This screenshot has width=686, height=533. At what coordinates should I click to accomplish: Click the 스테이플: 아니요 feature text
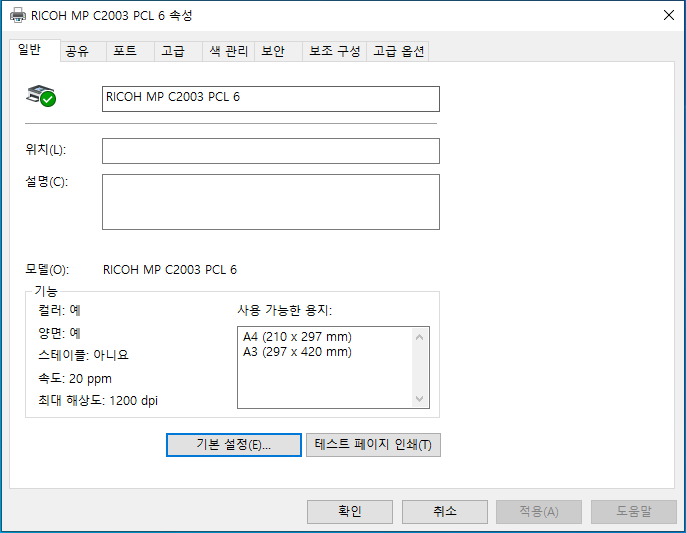click(84, 355)
